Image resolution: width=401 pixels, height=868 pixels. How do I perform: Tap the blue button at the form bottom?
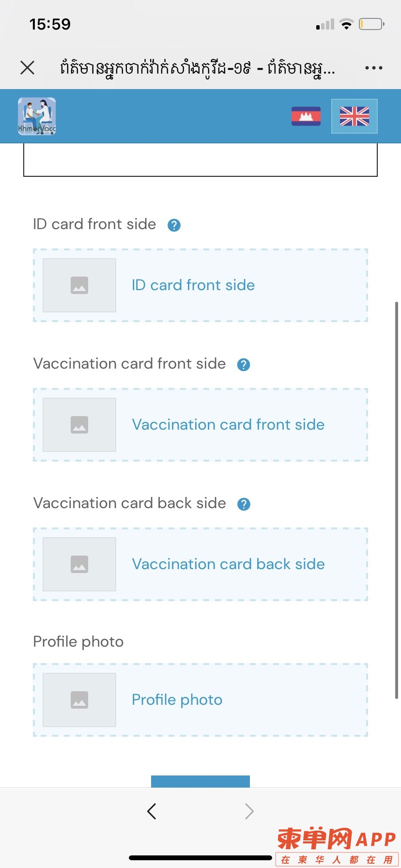pos(200,781)
